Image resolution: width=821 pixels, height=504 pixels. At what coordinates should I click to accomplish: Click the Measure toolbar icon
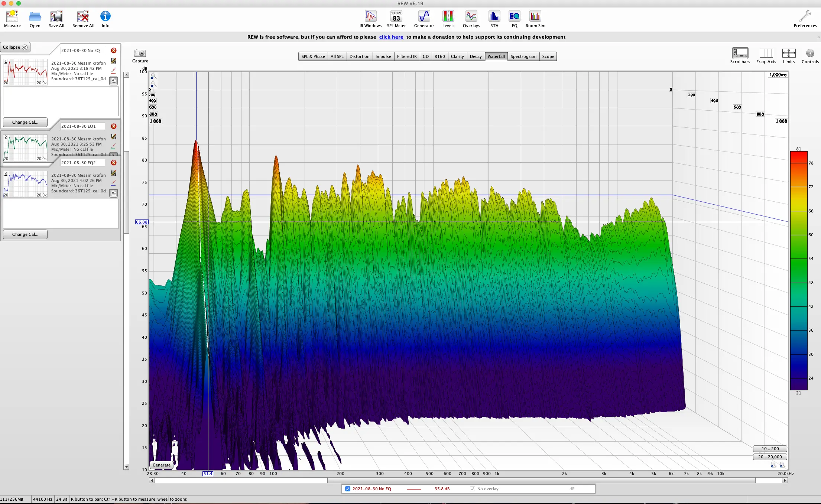pos(12,16)
